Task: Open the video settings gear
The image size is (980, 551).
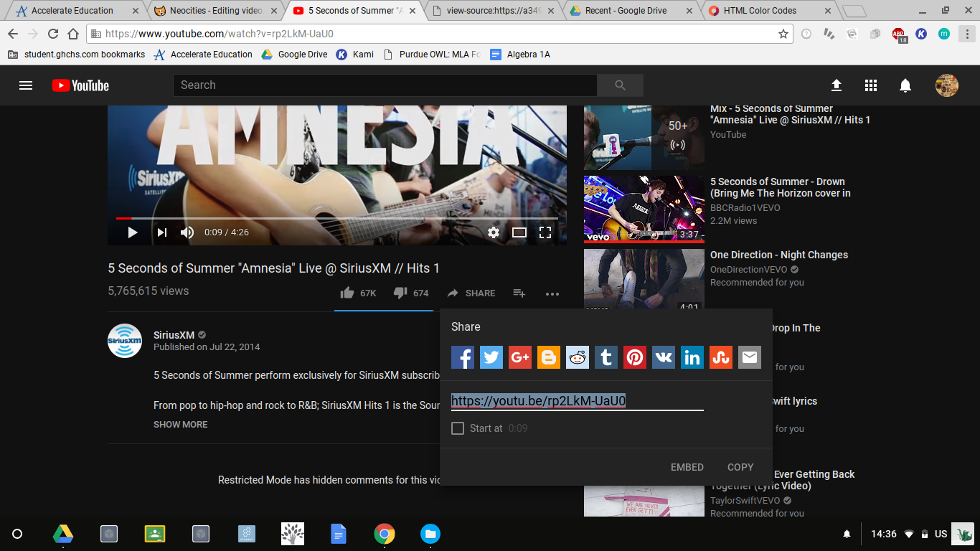Action: [x=494, y=232]
